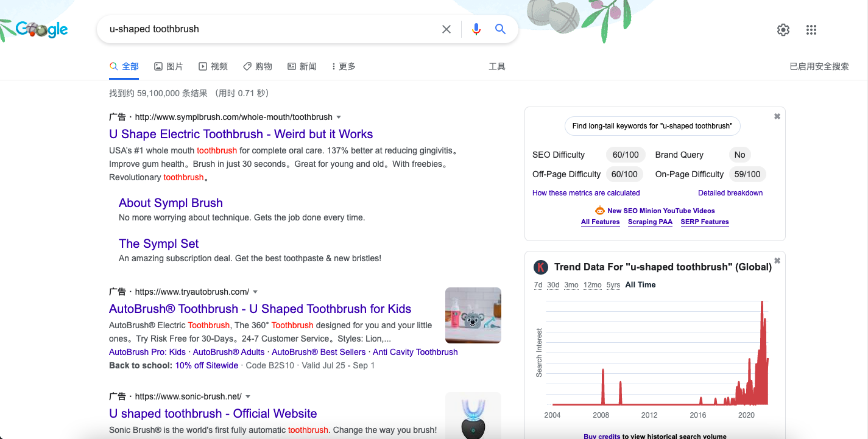Image resolution: width=868 pixels, height=439 pixels.
Task: Select the 12mo trend range
Action: [593, 285]
